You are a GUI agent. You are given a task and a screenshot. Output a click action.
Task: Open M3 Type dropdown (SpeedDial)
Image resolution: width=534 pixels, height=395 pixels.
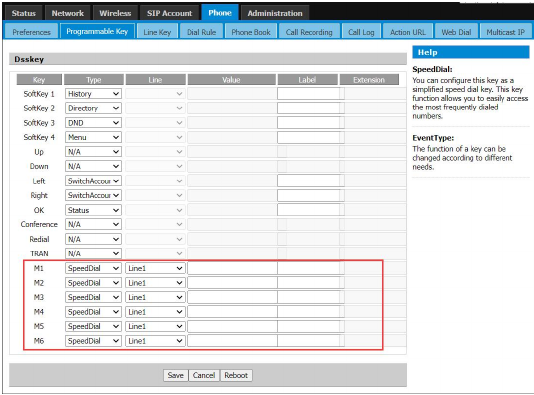coord(93,297)
